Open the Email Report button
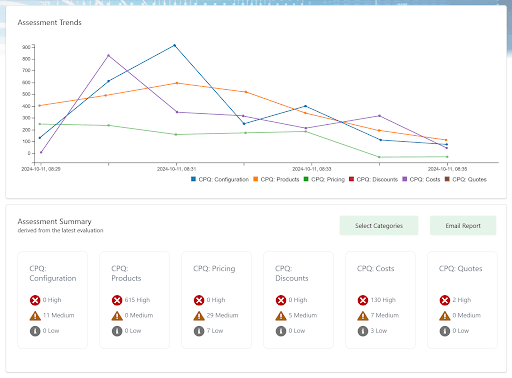This screenshot has height=378, width=512. click(463, 226)
